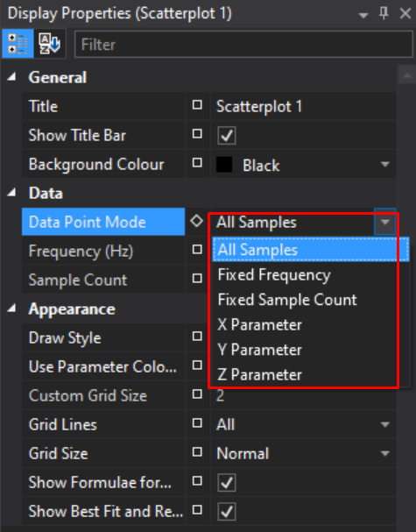This screenshot has height=532, width=416.
Task: Click square marker beside Title property
Action: [x=197, y=105]
